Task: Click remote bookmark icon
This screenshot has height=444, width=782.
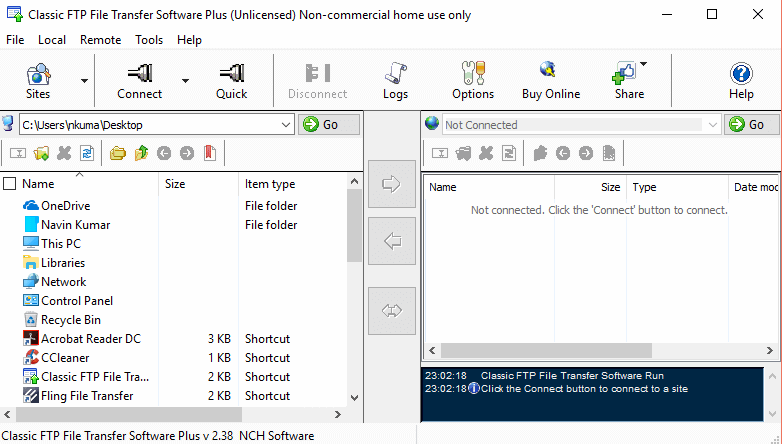Action: (609, 153)
